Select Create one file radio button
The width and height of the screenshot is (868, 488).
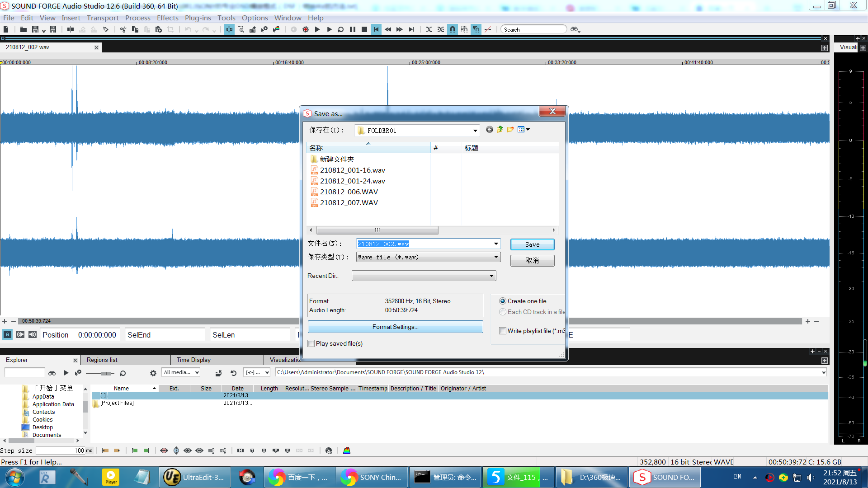click(x=502, y=301)
